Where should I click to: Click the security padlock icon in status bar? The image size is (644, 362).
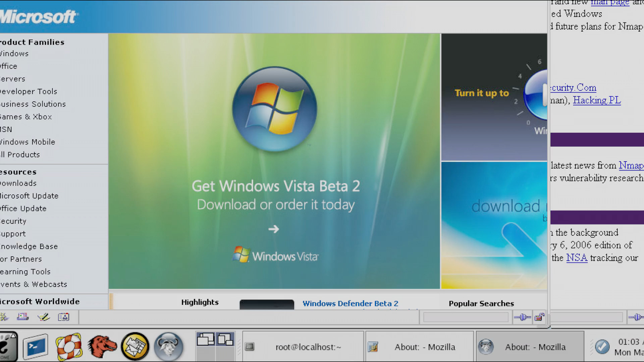point(539,317)
